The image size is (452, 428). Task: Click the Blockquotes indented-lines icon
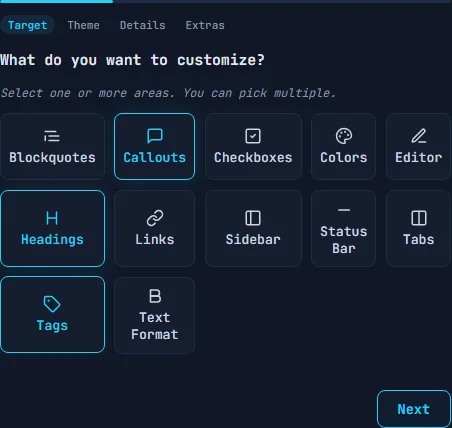(x=52, y=136)
